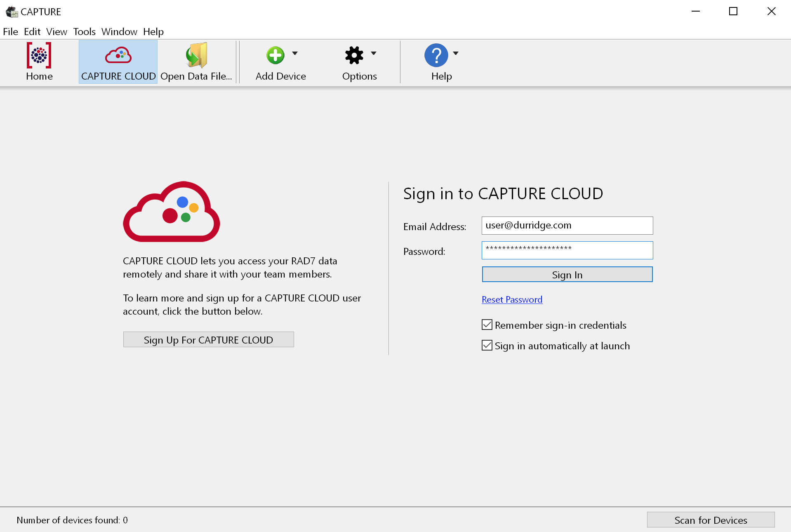791x532 pixels.
Task: Open the Tools menu
Action: click(x=84, y=32)
